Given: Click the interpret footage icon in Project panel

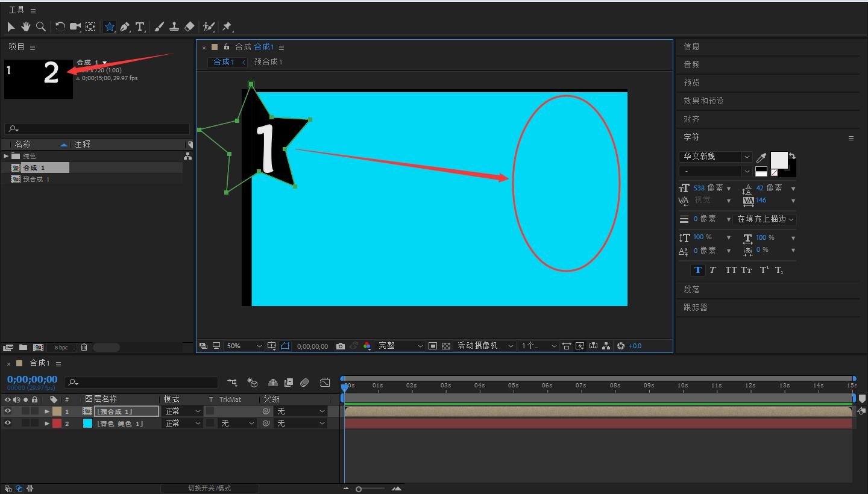Looking at the screenshot, I should tap(8, 347).
